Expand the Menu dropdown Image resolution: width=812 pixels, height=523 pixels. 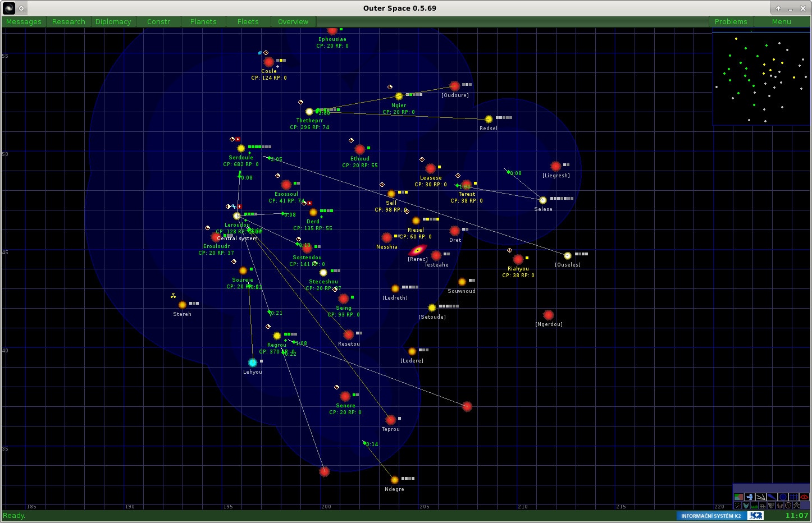[x=781, y=22]
